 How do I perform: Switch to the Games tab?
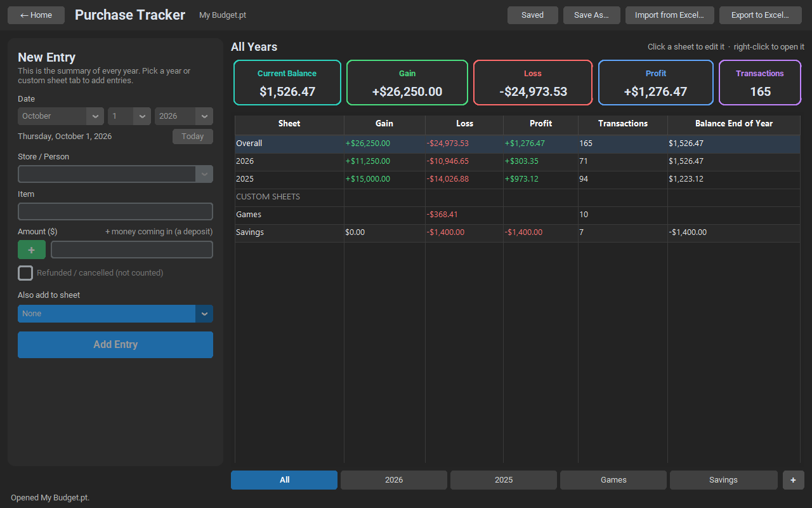tap(613, 480)
